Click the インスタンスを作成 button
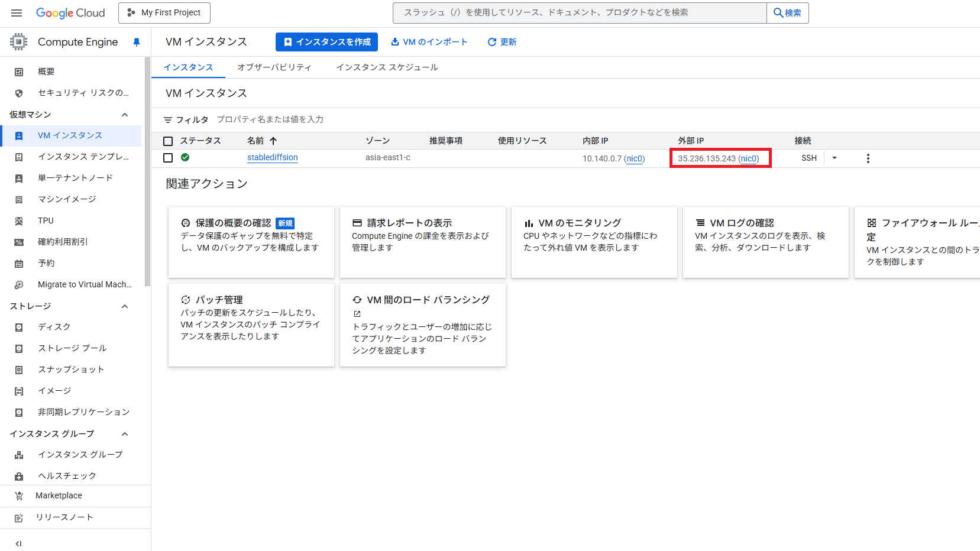 point(327,42)
